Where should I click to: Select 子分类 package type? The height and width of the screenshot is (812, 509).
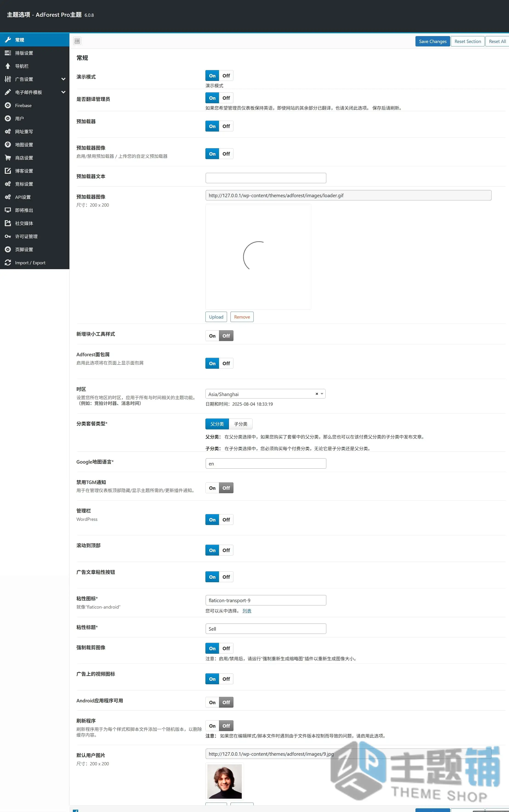241,424
